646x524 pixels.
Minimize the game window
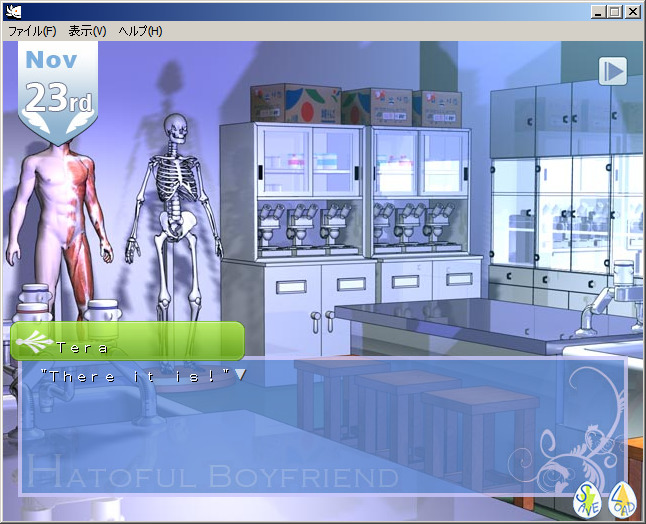[599, 12]
